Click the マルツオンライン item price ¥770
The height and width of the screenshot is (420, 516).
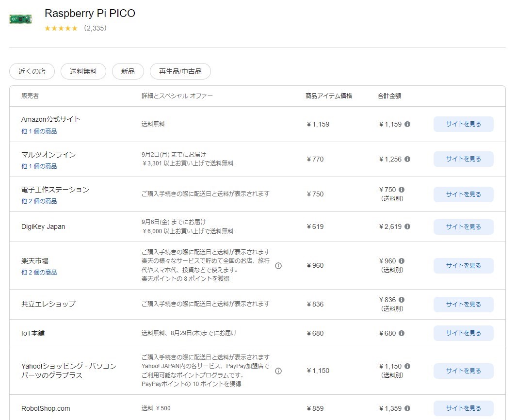315,159
